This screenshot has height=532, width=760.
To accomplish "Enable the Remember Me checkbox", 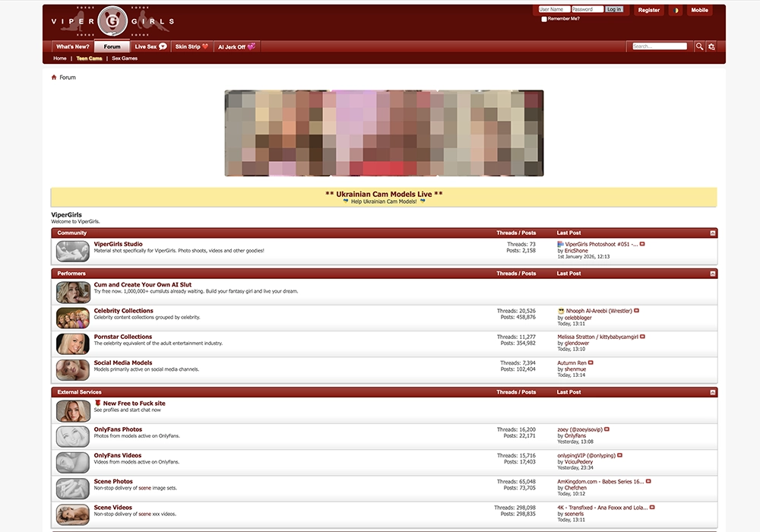I will pyautogui.click(x=544, y=17).
